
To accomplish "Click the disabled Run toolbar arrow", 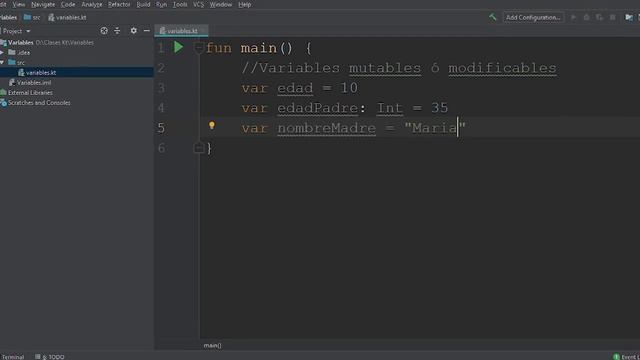I will [573, 17].
